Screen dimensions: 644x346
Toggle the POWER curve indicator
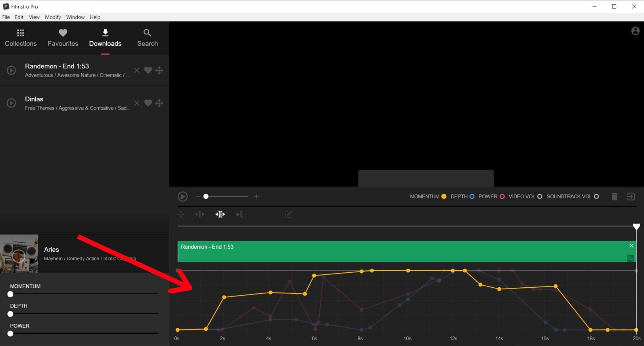pyautogui.click(x=502, y=197)
